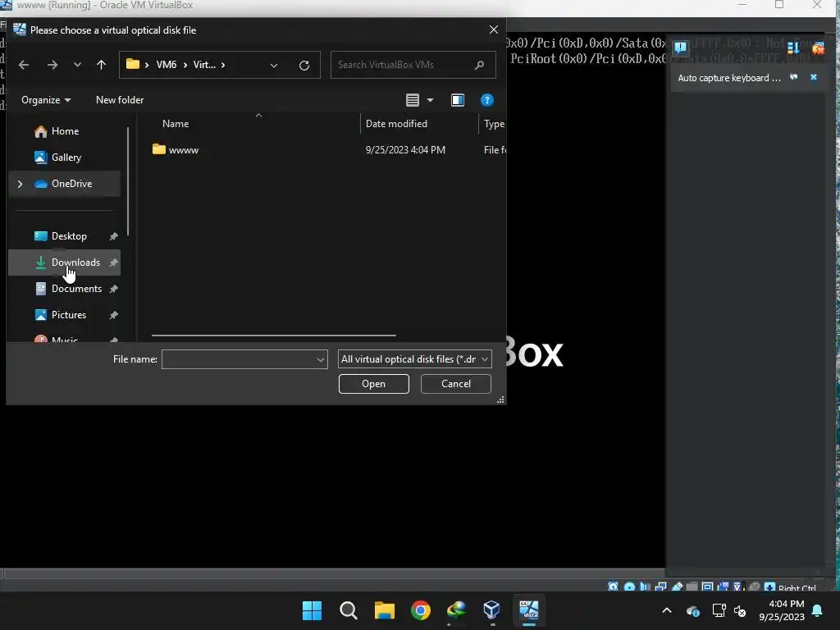Click New folder

tap(120, 100)
